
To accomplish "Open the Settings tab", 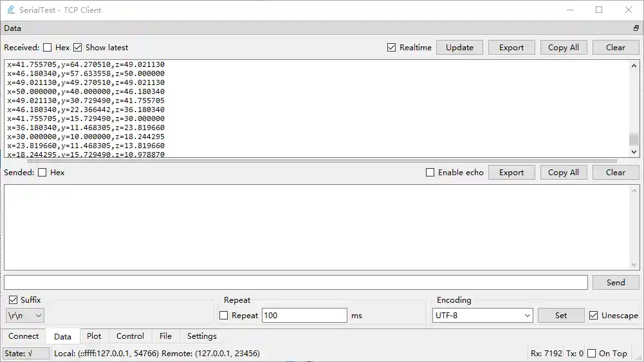I will pos(201,336).
